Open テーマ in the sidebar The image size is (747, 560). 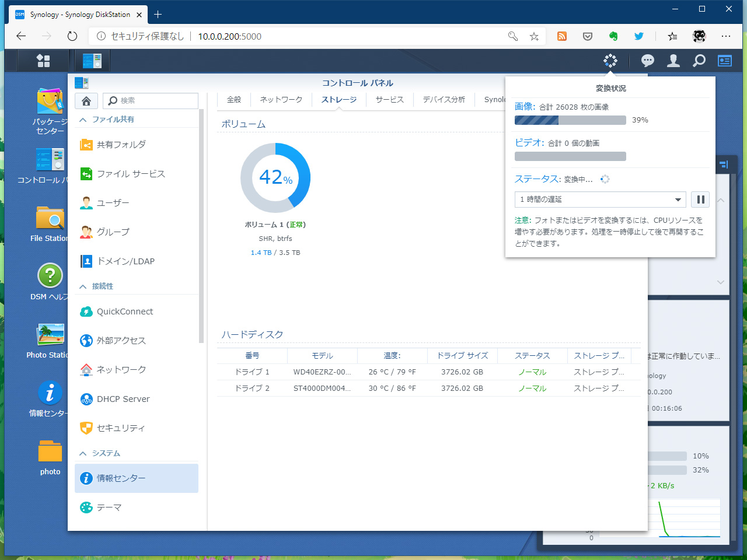pyautogui.click(x=137, y=508)
